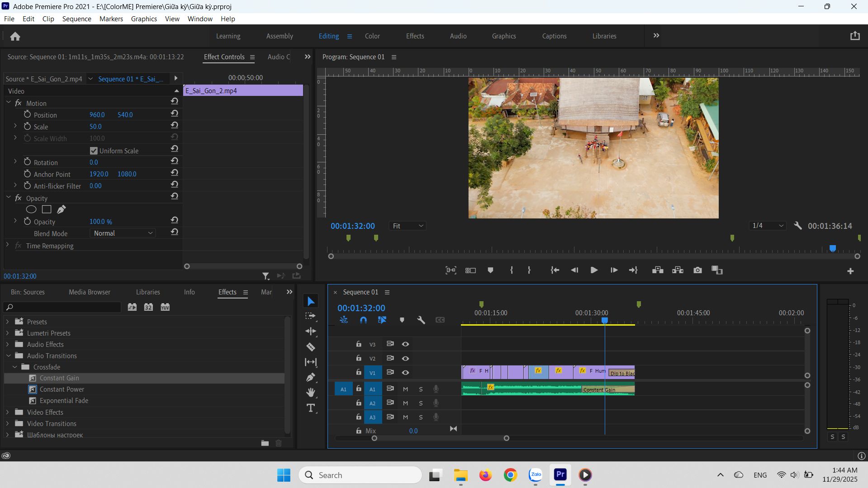The image size is (868, 488).
Task: Step forward one frame
Action: pos(614,270)
